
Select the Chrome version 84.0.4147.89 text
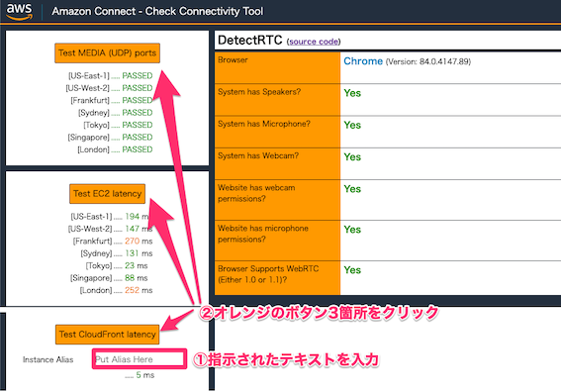pyautogui.click(x=427, y=61)
